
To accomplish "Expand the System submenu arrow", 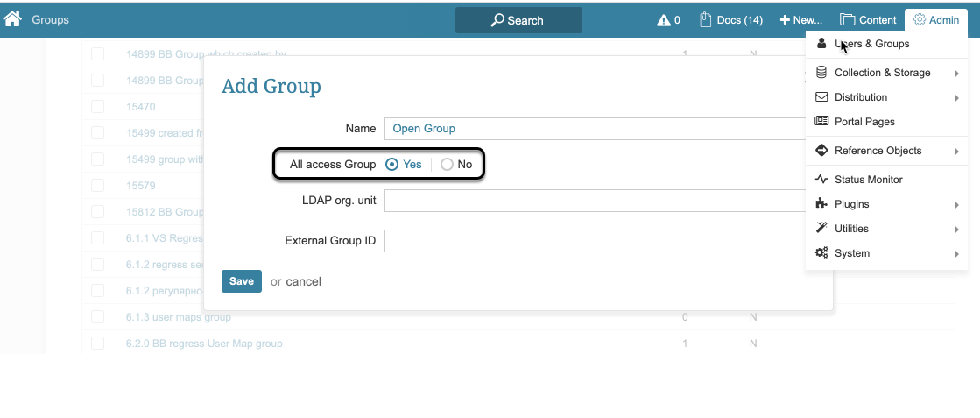I will click(x=956, y=254).
